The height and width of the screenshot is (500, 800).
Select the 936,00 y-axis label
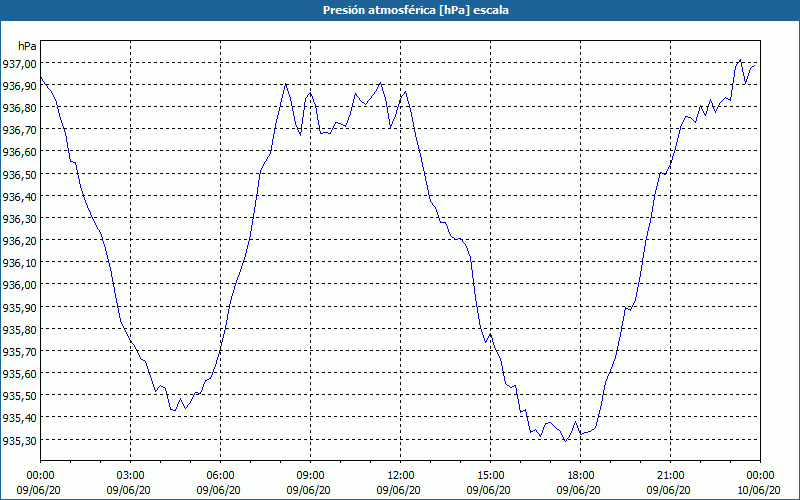[19, 285]
